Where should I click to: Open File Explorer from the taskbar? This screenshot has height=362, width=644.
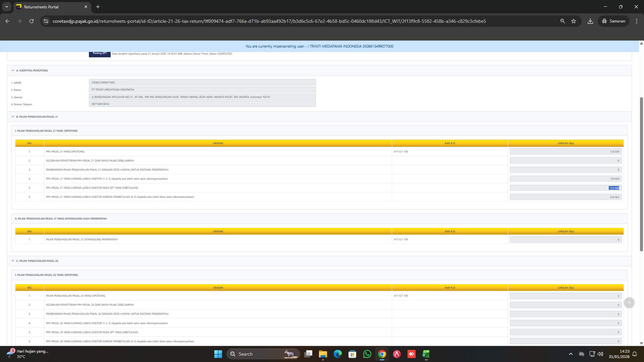coord(323,354)
